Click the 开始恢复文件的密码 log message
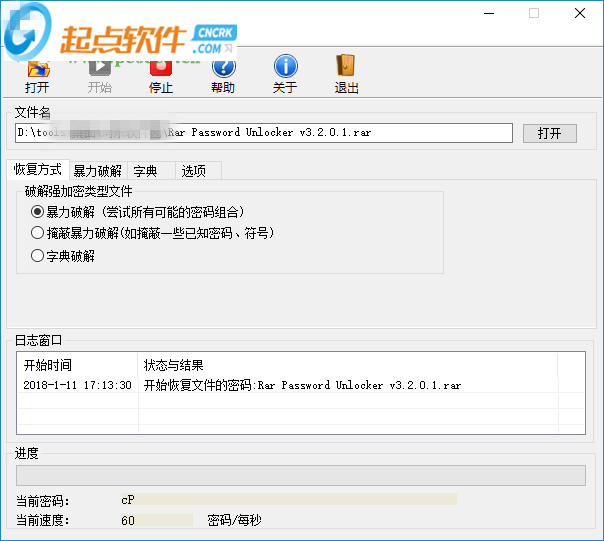Viewport: 604px width, 541px height. point(302,385)
